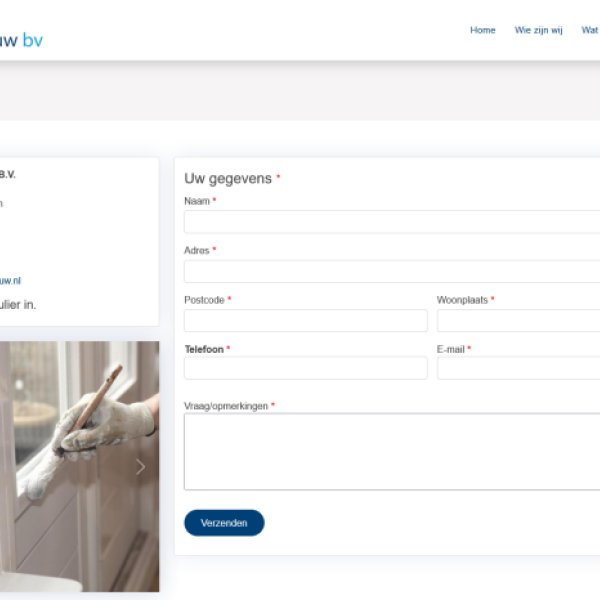Open the email address link ending in uw.nl
Viewport: 600px width, 600px height.
coord(10,281)
